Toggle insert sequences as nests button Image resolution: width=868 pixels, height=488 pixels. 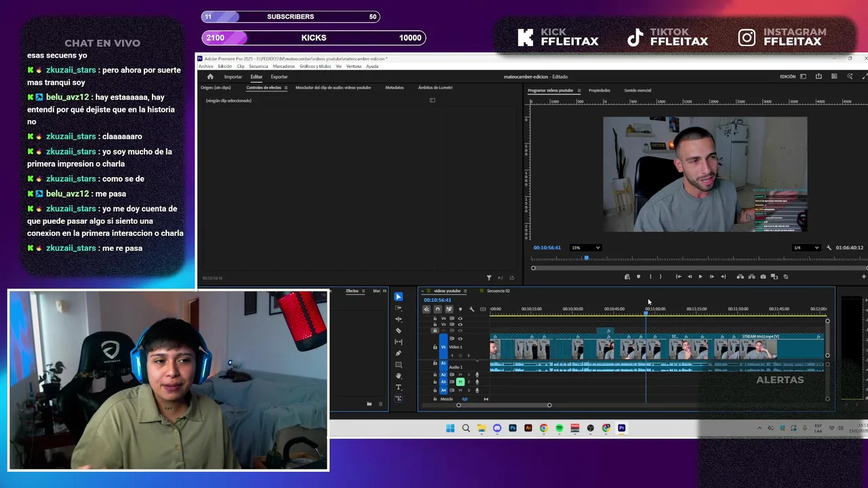tap(427, 309)
